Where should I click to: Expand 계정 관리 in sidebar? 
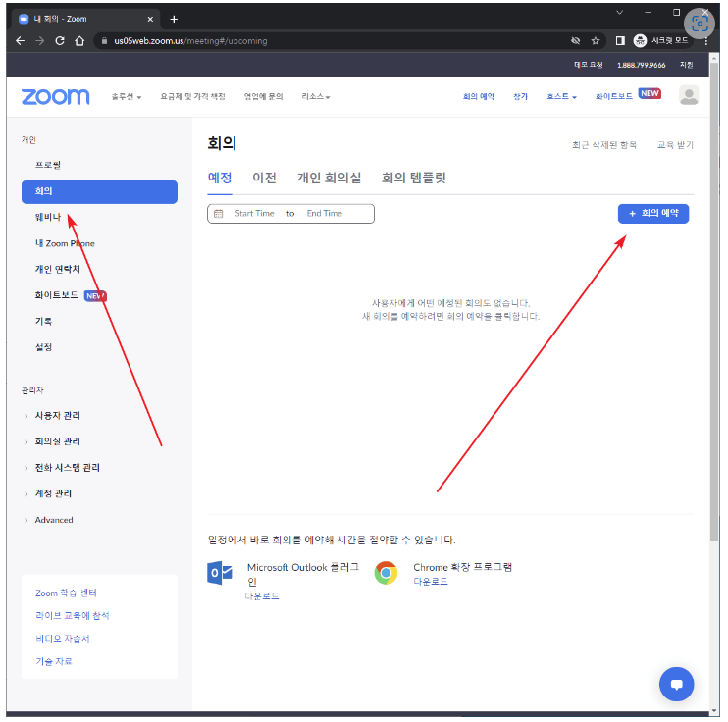pos(53,493)
